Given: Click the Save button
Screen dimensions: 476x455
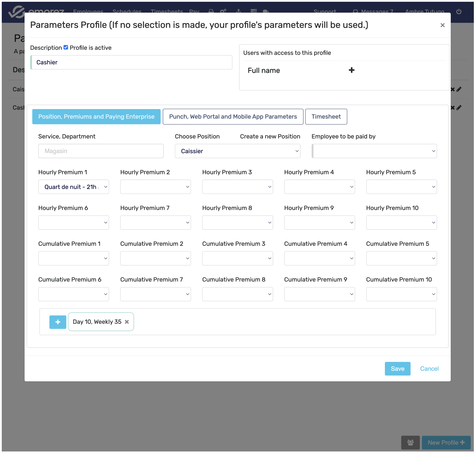Looking at the screenshot, I should pyautogui.click(x=397, y=369).
